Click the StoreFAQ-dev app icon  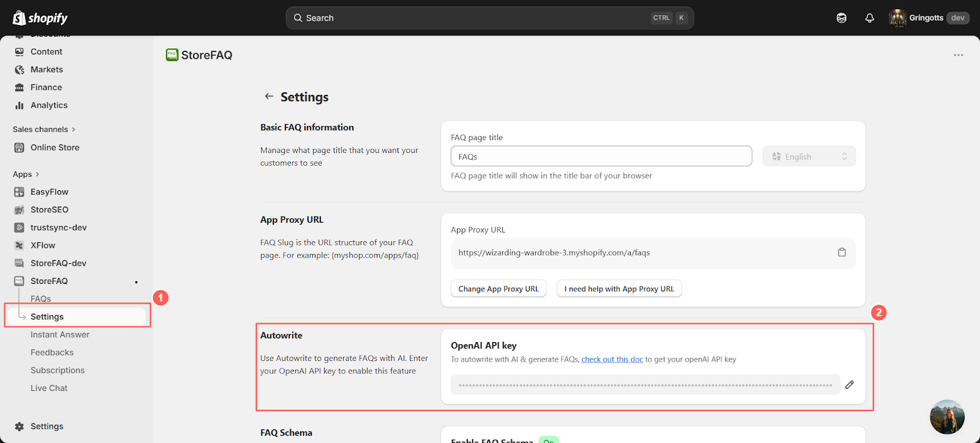(20, 263)
